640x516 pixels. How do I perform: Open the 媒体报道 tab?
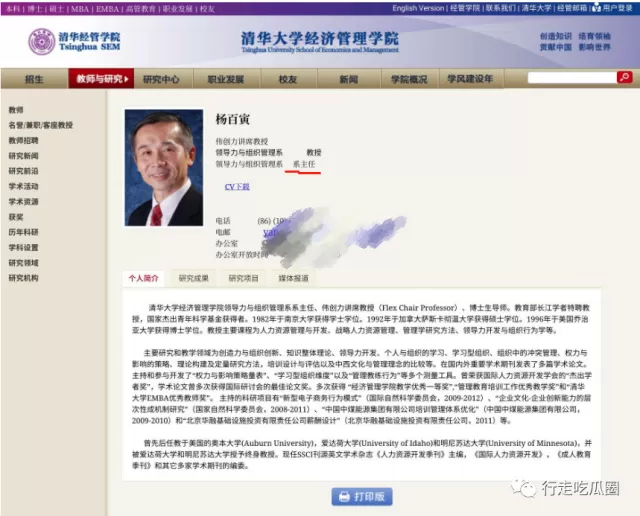coord(293,278)
